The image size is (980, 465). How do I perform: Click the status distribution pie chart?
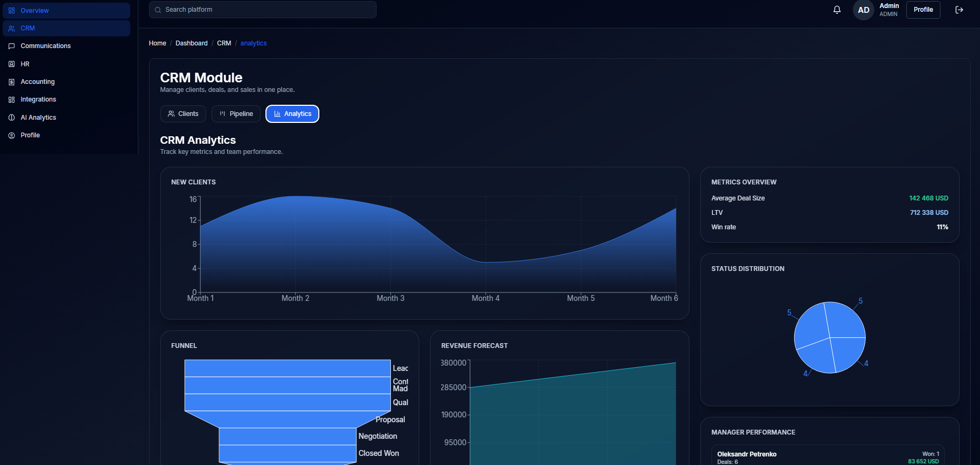(x=830, y=338)
